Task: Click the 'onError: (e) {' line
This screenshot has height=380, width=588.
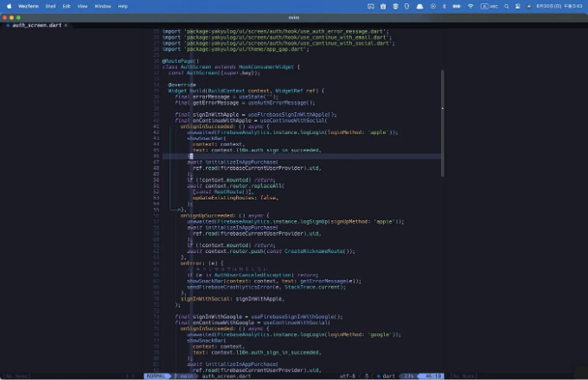Action: 202,263
